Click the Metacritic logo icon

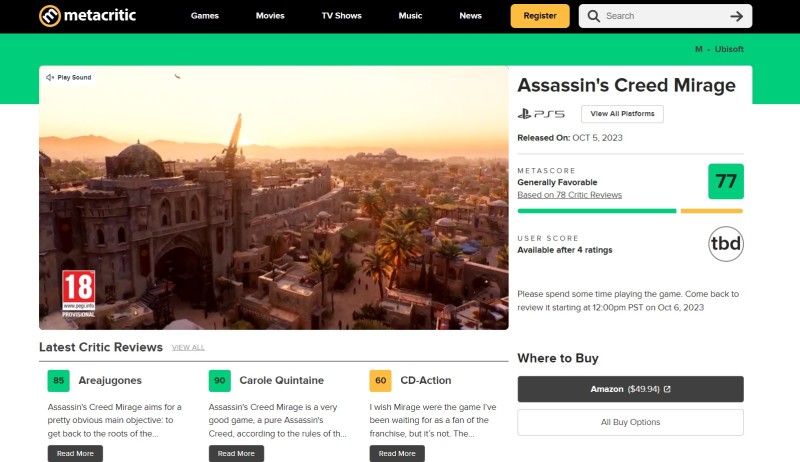(50, 16)
